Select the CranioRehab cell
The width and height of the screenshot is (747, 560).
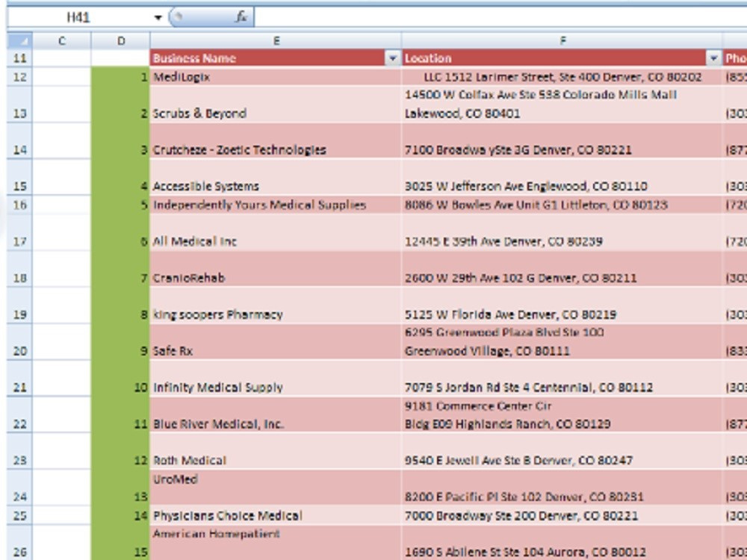[x=276, y=269]
